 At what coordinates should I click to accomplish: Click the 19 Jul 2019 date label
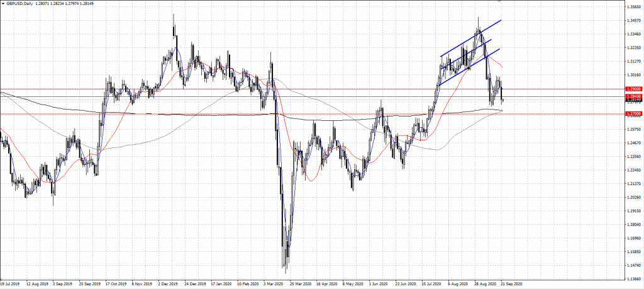tap(13, 284)
